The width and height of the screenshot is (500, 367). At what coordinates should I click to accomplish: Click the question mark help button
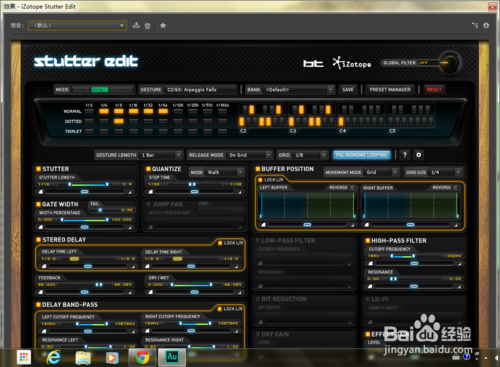(405, 155)
